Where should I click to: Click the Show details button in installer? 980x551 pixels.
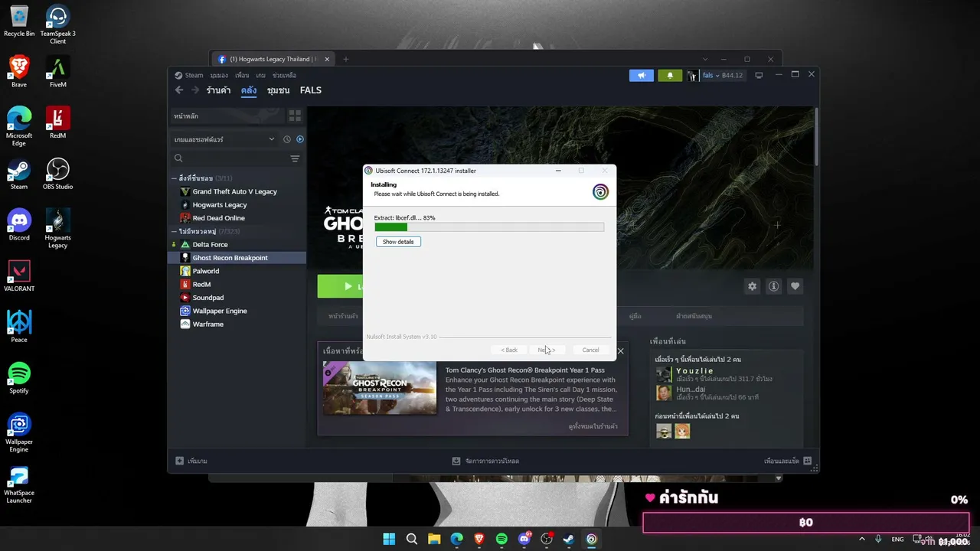(398, 242)
